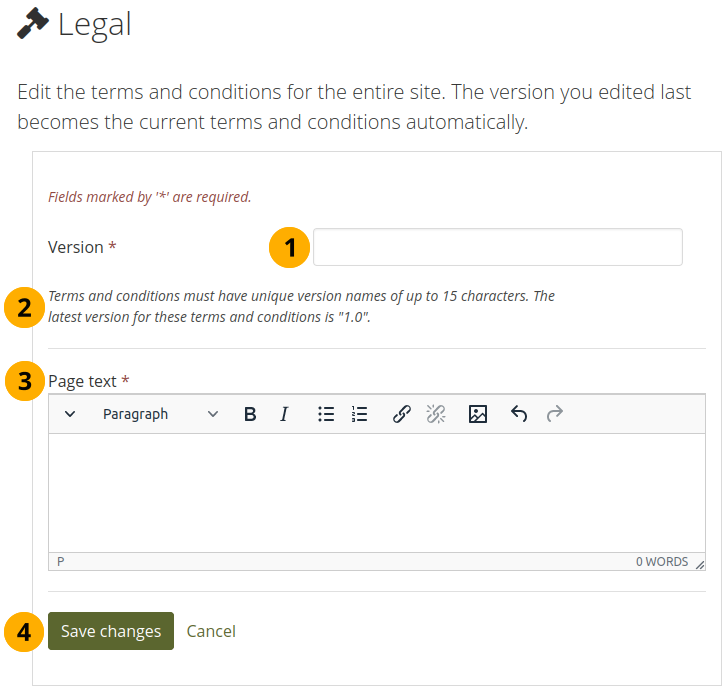Image resolution: width=728 pixels, height=691 pixels.
Task: Click the editor resize handle
Action: (700, 563)
